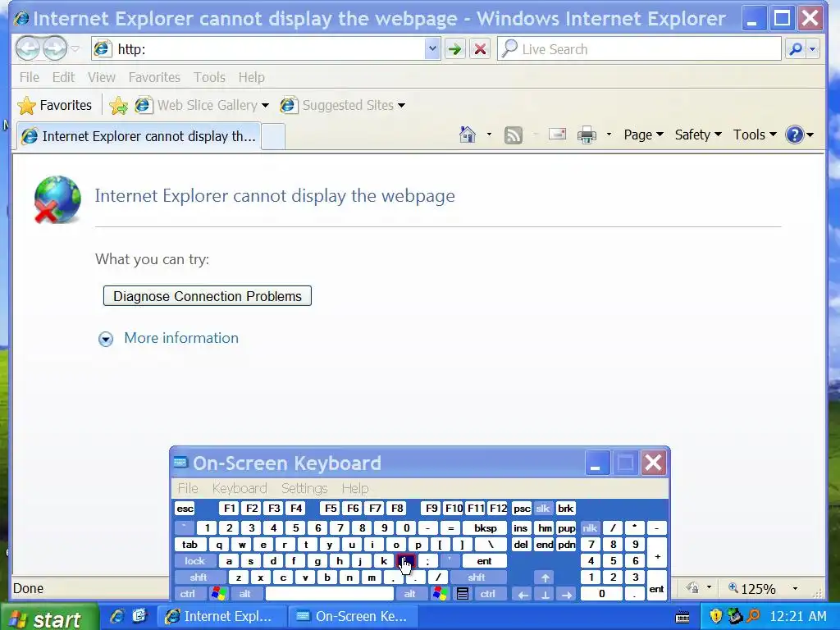Open the Page menu dropdown
This screenshot has height=630, width=840.
643,135
